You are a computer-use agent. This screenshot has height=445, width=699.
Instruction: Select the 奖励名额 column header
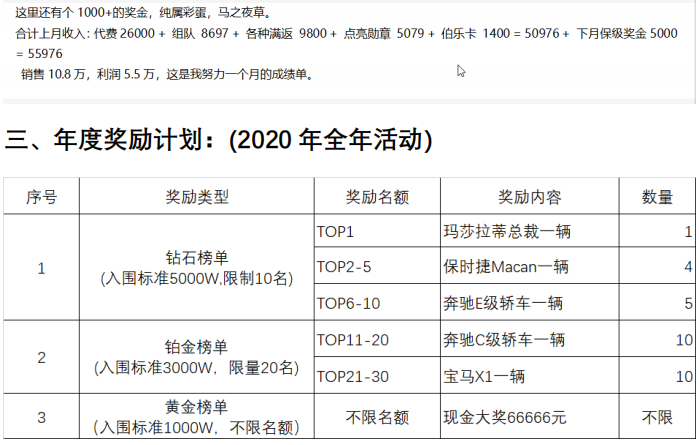[x=377, y=197]
